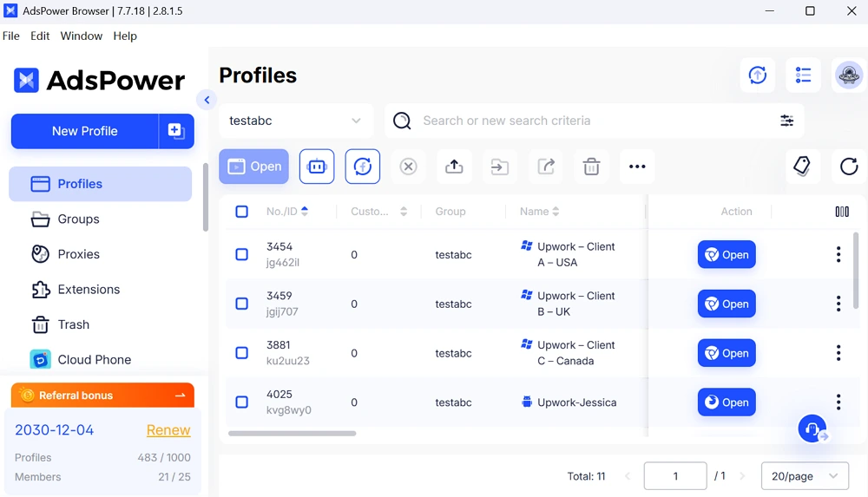The height and width of the screenshot is (497, 868).
Task: Click the search magnifier icon
Action: click(x=402, y=121)
